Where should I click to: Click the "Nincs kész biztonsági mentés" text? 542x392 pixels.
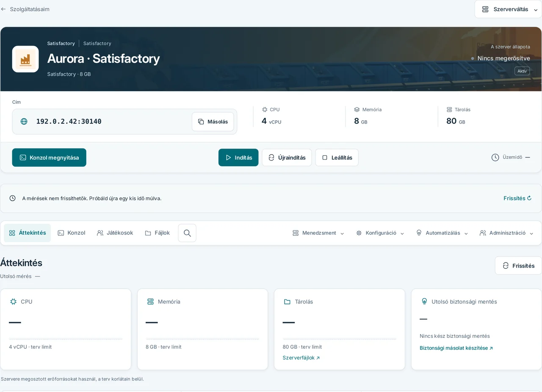[455, 336]
